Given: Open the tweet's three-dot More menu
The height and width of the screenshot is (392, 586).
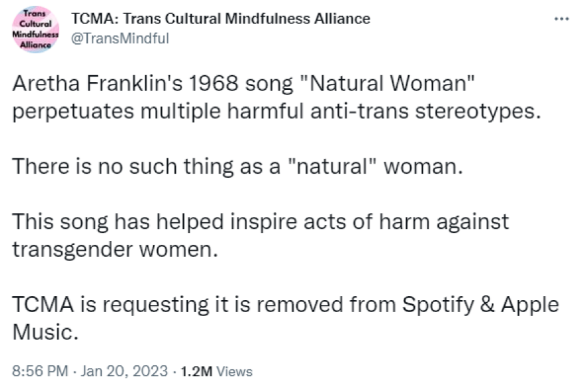Looking at the screenshot, I should [x=561, y=19].
